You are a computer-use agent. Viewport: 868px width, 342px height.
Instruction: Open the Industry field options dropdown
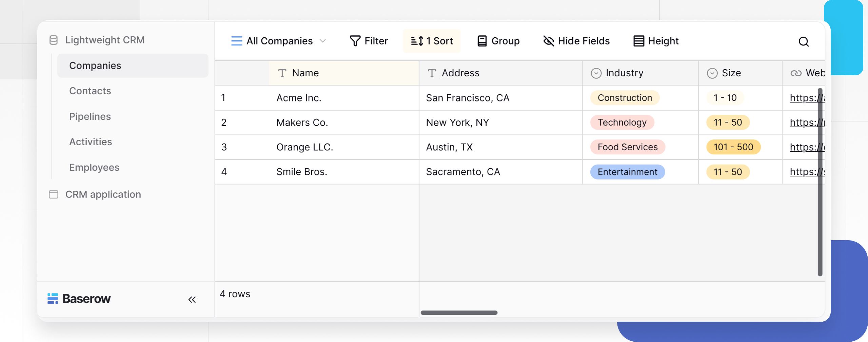(x=596, y=73)
